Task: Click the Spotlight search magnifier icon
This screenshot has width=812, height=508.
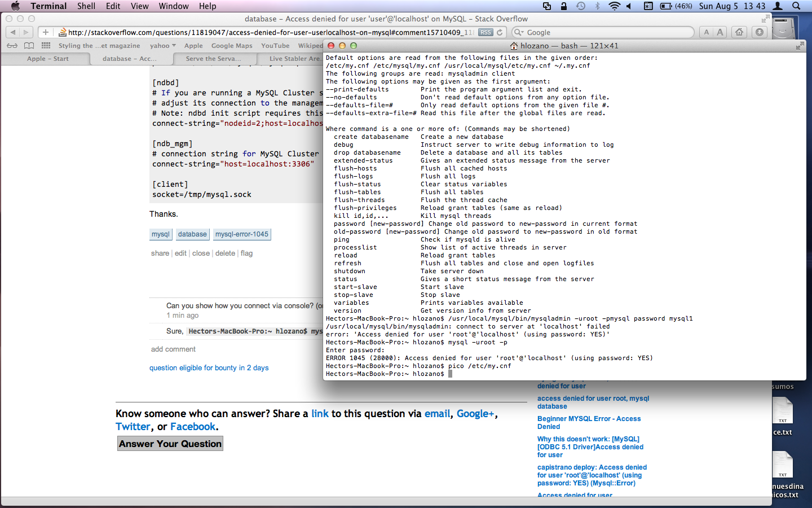Action: coord(796,6)
